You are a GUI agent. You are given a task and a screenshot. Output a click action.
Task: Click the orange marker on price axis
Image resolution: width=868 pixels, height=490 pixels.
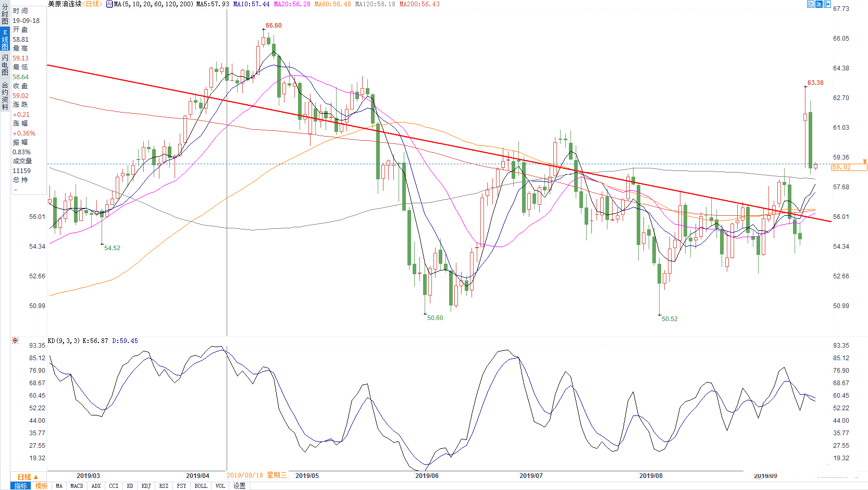point(865,162)
